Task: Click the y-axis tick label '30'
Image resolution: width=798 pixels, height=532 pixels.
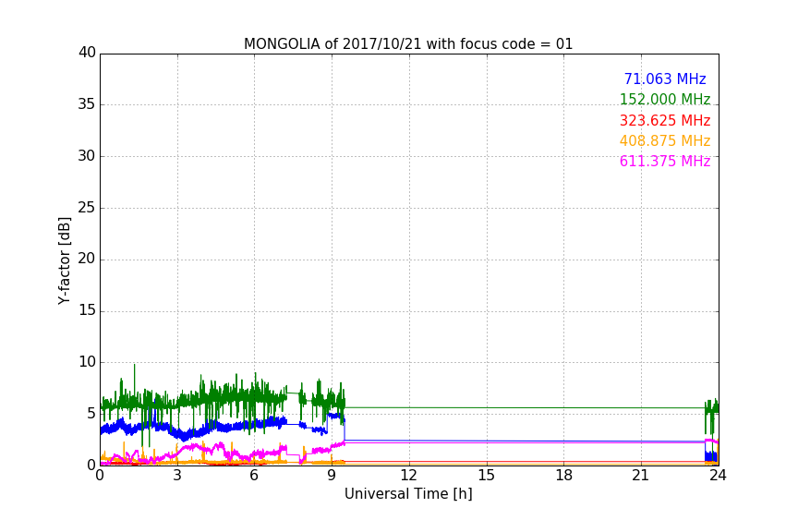Action: [87, 156]
